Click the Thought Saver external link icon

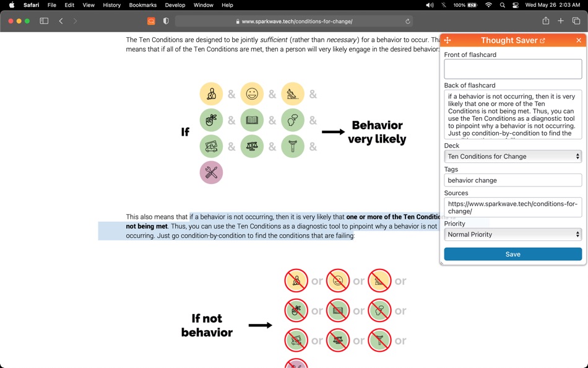coord(545,40)
